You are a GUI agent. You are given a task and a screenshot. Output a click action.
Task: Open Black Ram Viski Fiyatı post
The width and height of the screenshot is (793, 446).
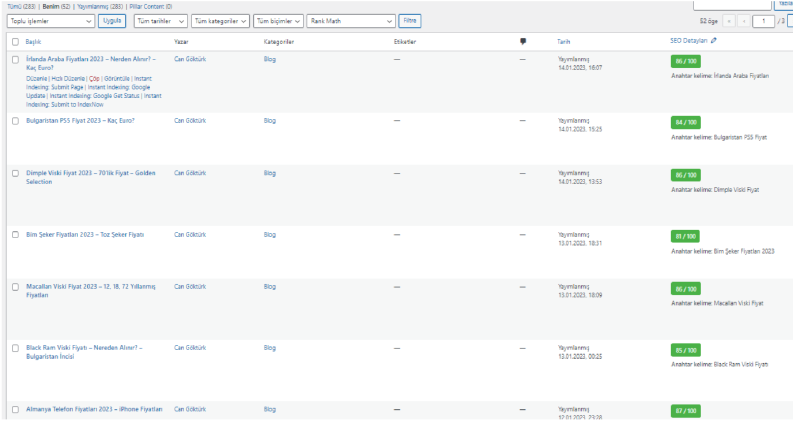click(84, 352)
